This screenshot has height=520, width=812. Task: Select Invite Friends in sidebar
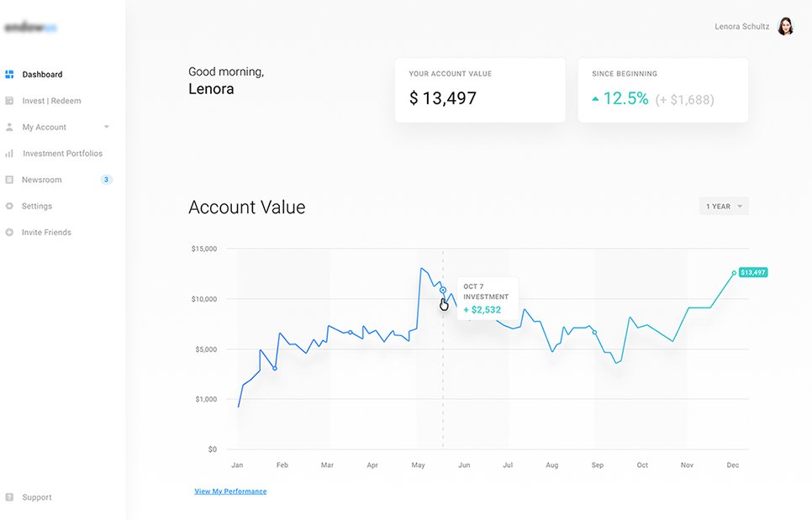pyautogui.click(x=46, y=232)
